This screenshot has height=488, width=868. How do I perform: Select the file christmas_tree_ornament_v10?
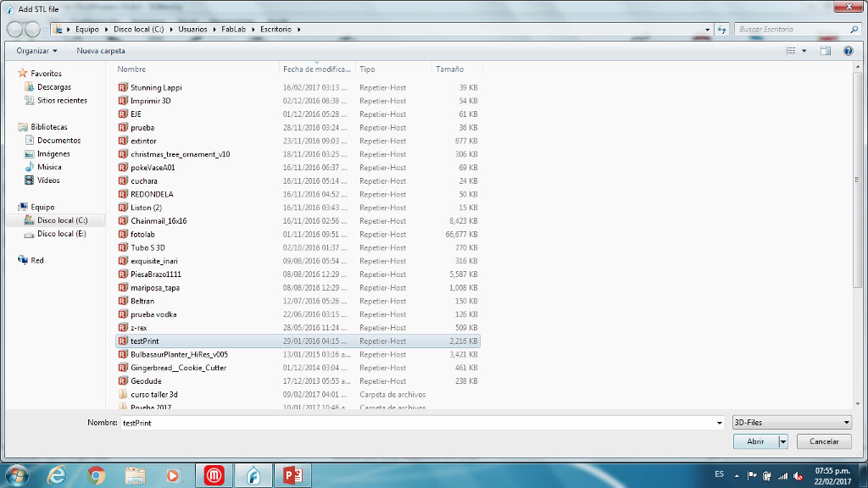pos(180,154)
